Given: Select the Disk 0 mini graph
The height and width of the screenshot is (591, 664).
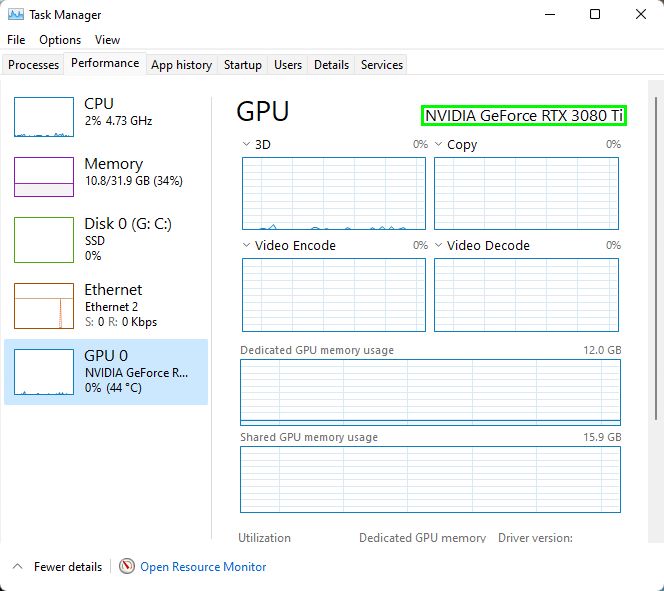Looking at the screenshot, I should (x=44, y=239).
